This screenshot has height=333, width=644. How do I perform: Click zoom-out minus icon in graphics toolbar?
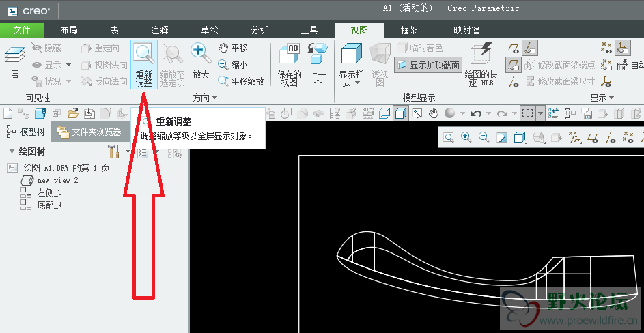pyautogui.click(x=484, y=137)
